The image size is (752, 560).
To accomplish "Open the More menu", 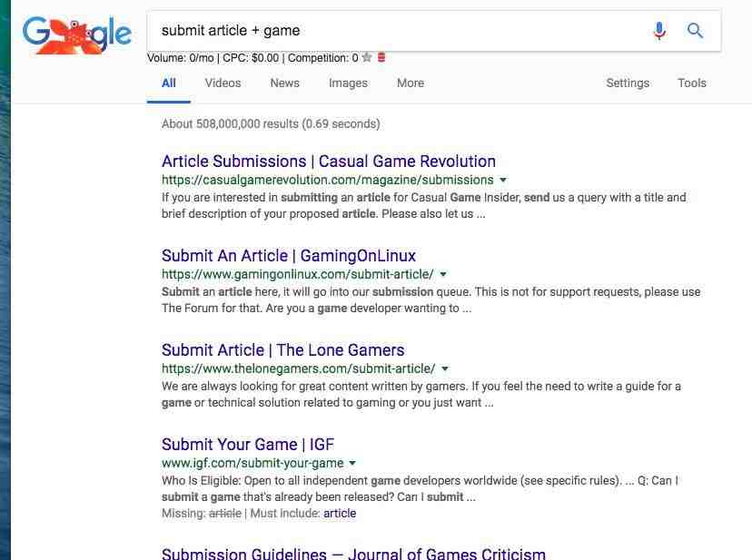I will click(410, 83).
